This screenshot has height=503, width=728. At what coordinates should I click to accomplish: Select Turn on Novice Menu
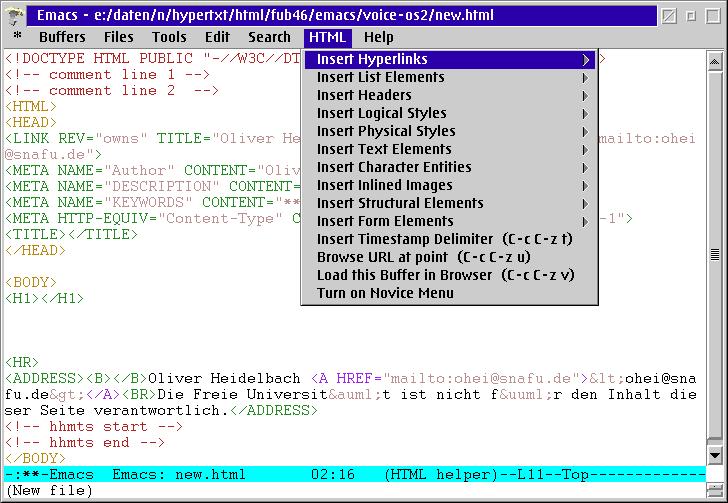[x=449, y=293]
